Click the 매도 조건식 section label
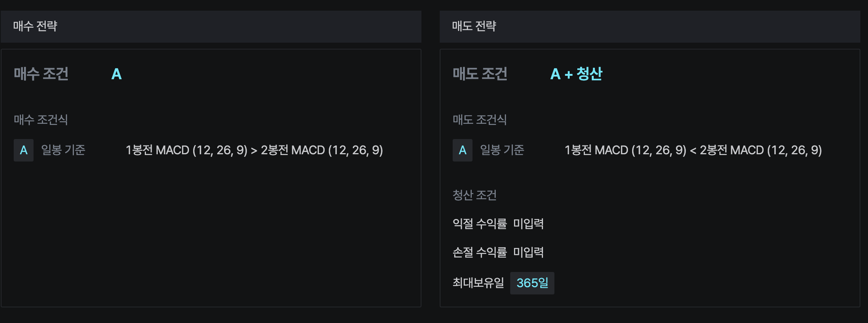This screenshot has width=868, height=323. click(x=479, y=120)
